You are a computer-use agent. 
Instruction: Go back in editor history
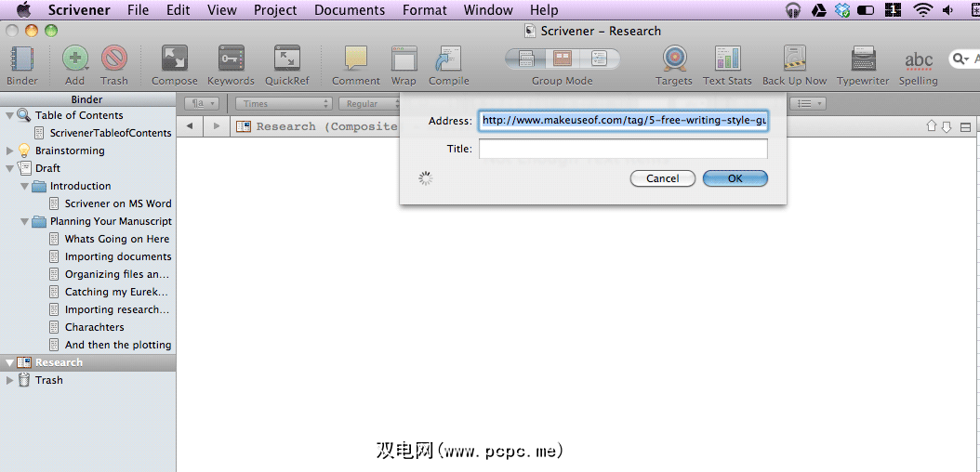pos(190,126)
